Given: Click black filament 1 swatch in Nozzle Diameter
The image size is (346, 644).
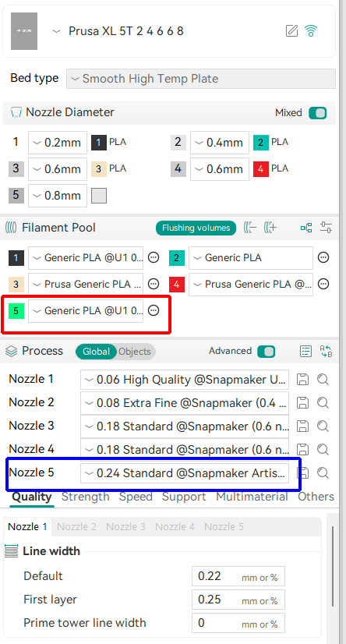Looking at the screenshot, I should coord(98,143).
